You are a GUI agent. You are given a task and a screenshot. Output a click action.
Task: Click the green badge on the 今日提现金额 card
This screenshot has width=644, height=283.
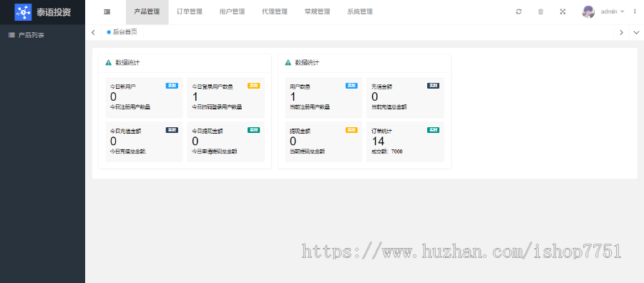coord(253,130)
